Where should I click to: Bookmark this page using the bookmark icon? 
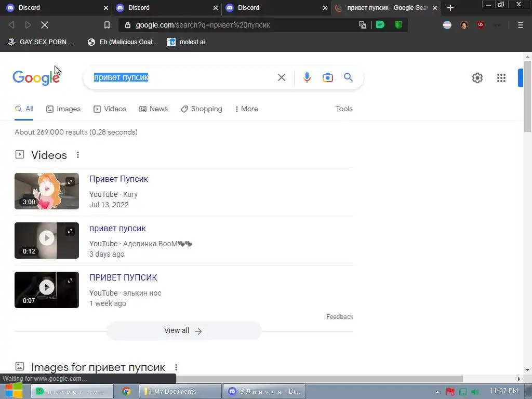pyautogui.click(x=107, y=25)
